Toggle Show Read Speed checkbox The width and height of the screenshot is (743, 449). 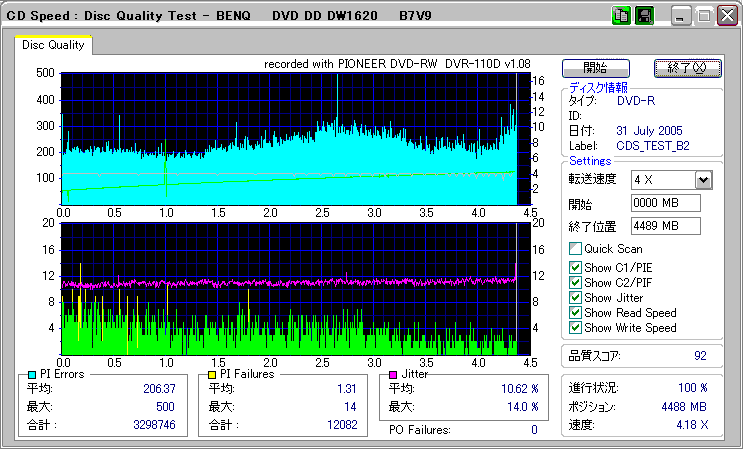point(575,312)
